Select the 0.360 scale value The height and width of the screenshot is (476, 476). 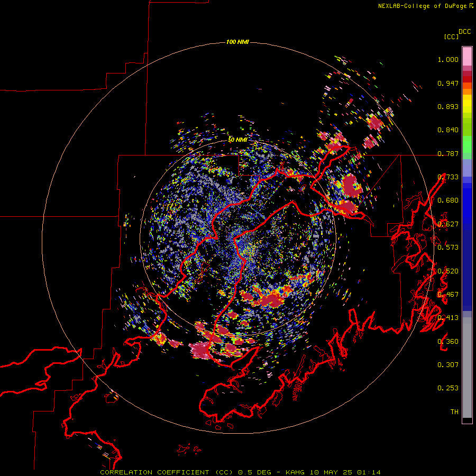click(x=448, y=341)
